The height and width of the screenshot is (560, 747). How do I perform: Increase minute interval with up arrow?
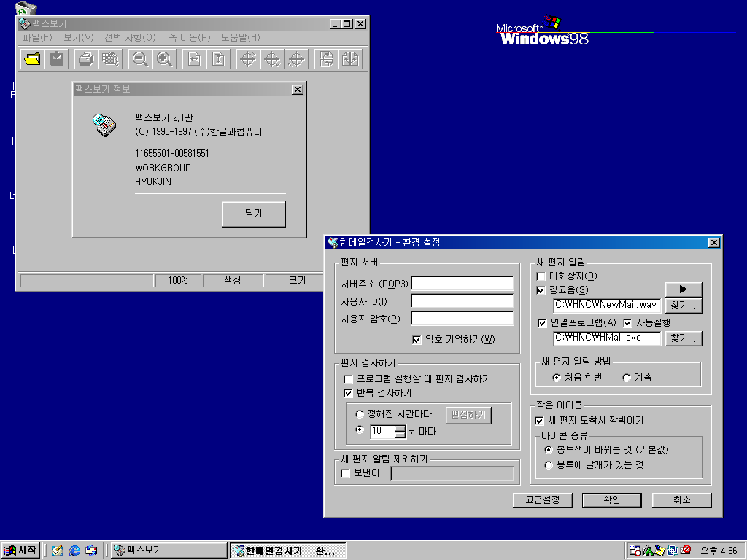pyautogui.click(x=400, y=428)
